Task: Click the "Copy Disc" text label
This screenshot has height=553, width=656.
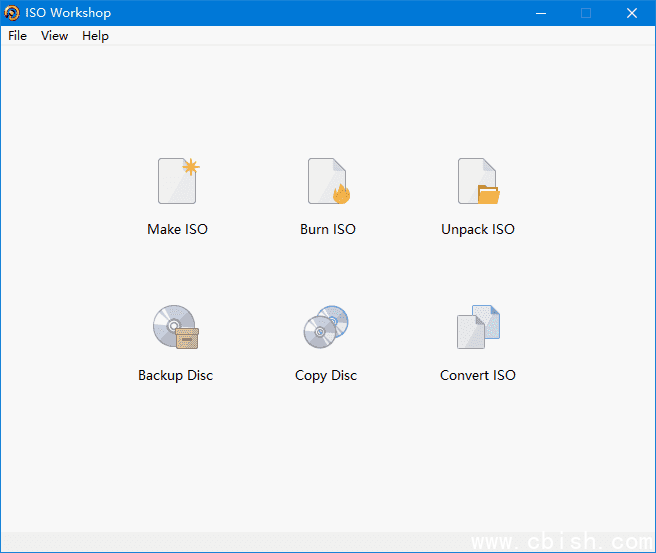Action: coord(326,376)
